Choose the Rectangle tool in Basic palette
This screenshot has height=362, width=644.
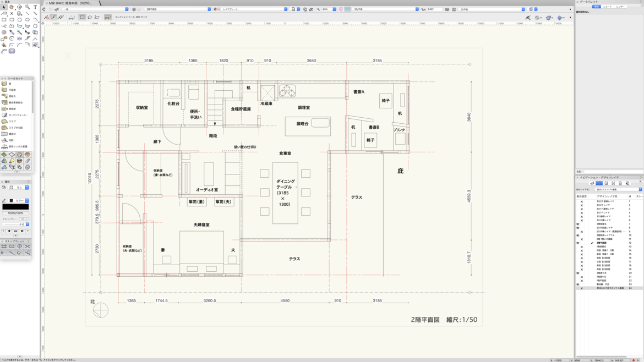(4, 20)
